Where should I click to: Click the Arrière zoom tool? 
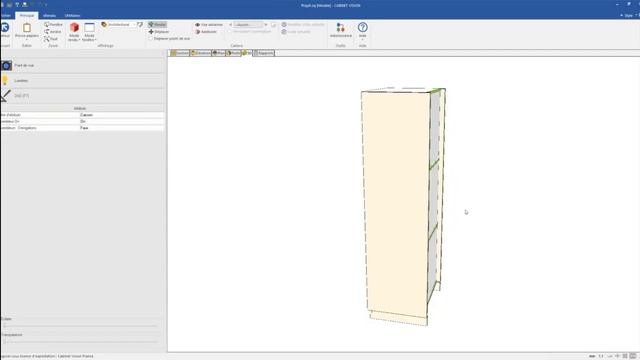[x=53, y=31]
